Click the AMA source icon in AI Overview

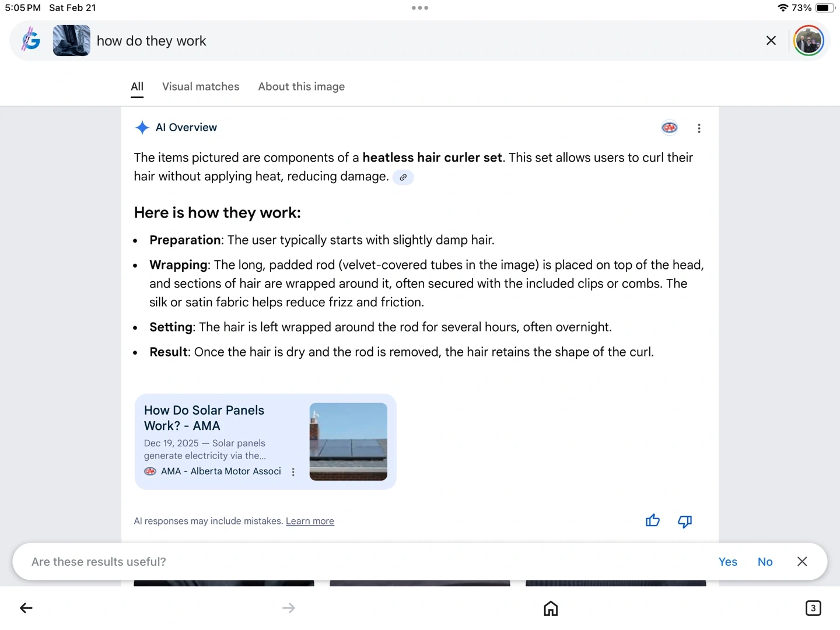[669, 128]
